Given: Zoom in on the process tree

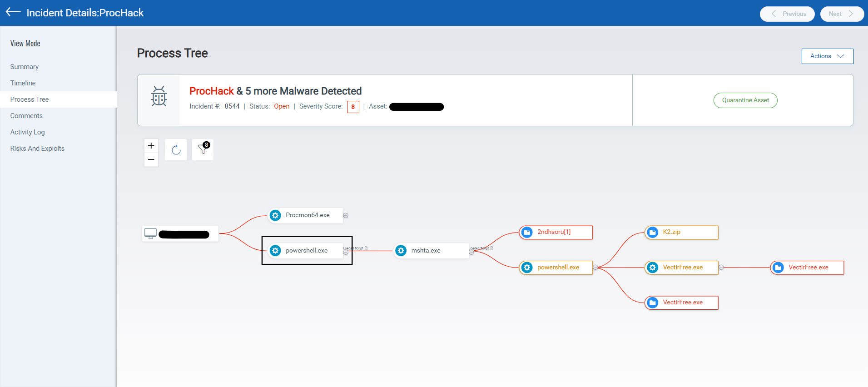Looking at the screenshot, I should [x=151, y=146].
